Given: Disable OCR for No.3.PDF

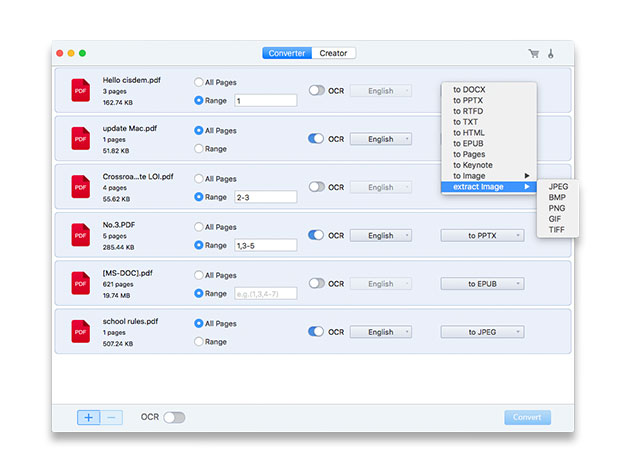Looking at the screenshot, I should pyautogui.click(x=316, y=235).
